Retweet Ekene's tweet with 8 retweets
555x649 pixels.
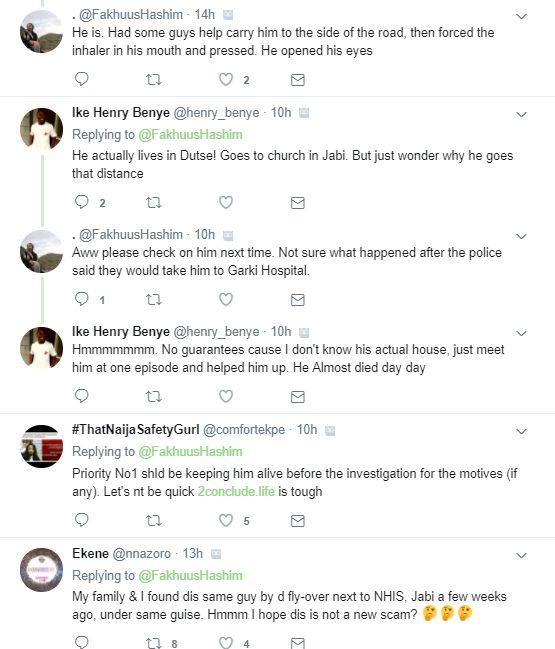(154, 643)
